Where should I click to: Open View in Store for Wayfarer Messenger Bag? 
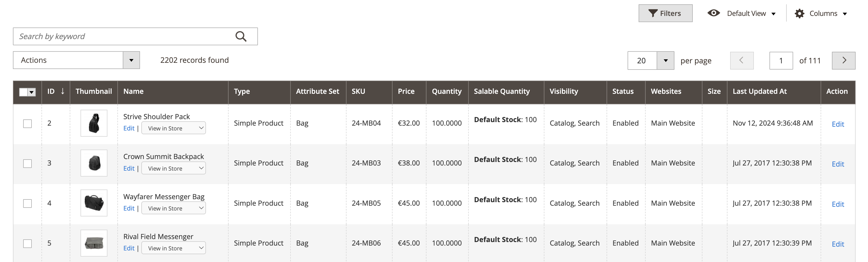click(173, 208)
